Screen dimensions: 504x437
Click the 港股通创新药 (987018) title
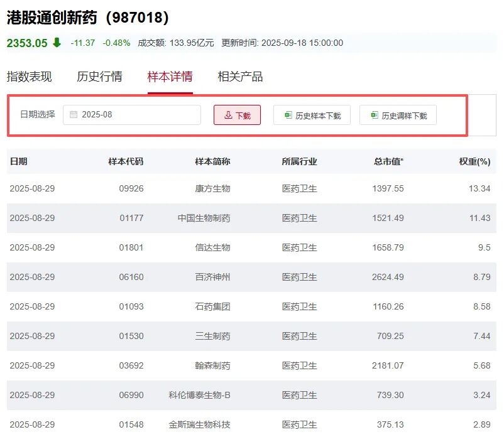click(x=87, y=18)
